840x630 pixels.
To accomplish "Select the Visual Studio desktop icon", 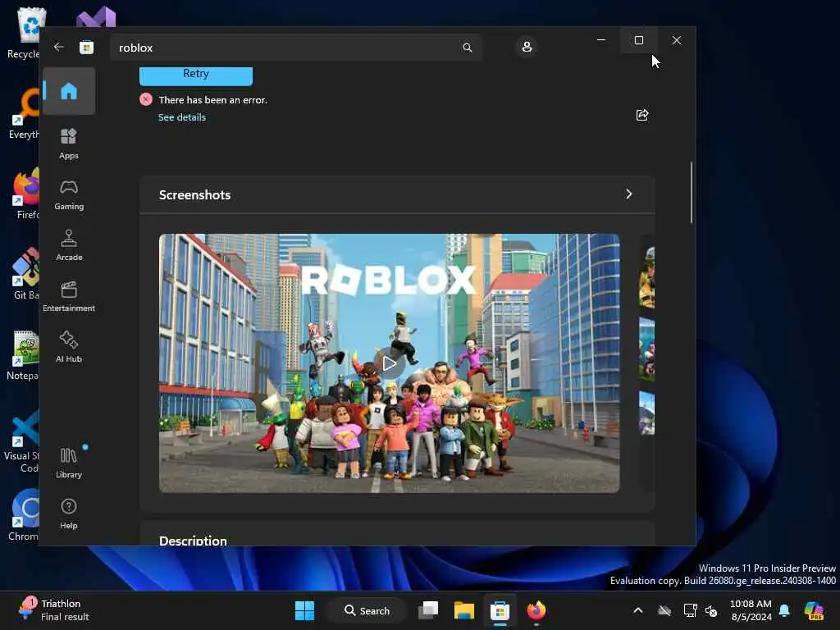I will coord(96,16).
